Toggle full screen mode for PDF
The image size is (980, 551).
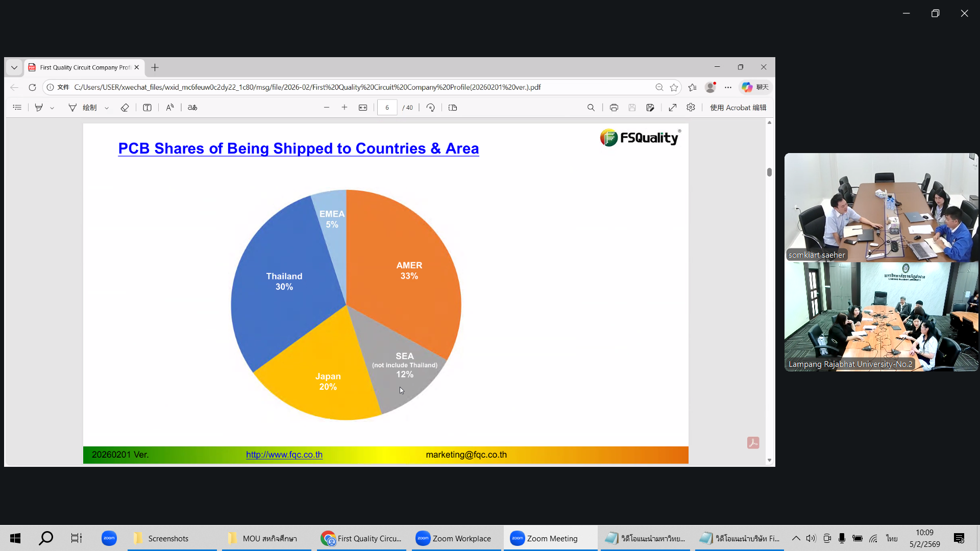tap(673, 108)
